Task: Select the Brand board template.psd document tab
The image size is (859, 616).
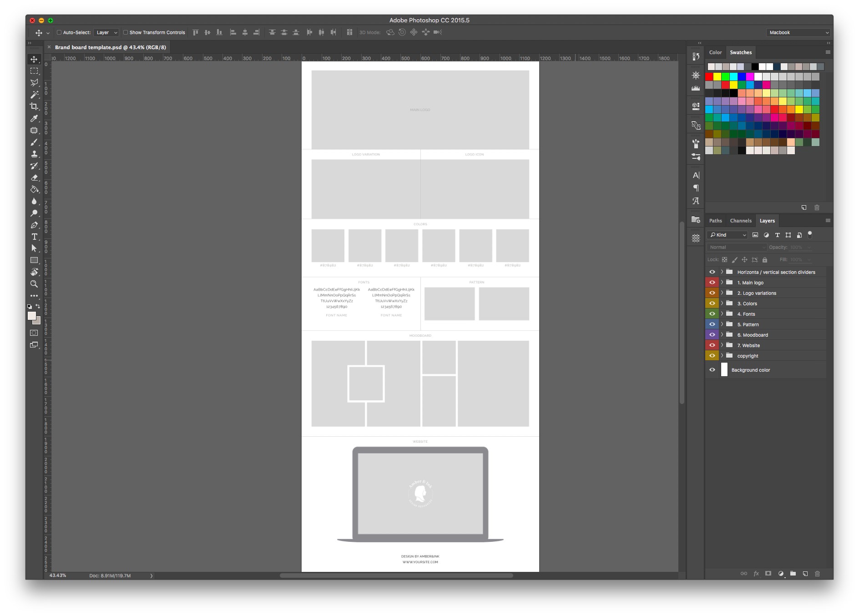Action: click(x=111, y=47)
